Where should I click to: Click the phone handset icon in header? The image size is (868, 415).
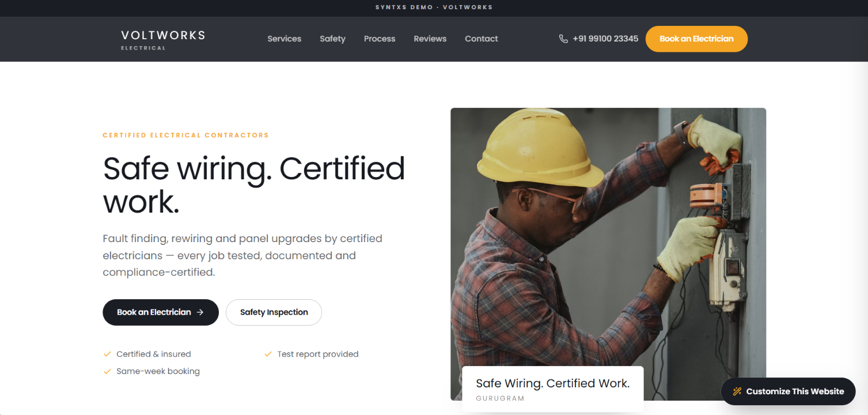pos(563,39)
